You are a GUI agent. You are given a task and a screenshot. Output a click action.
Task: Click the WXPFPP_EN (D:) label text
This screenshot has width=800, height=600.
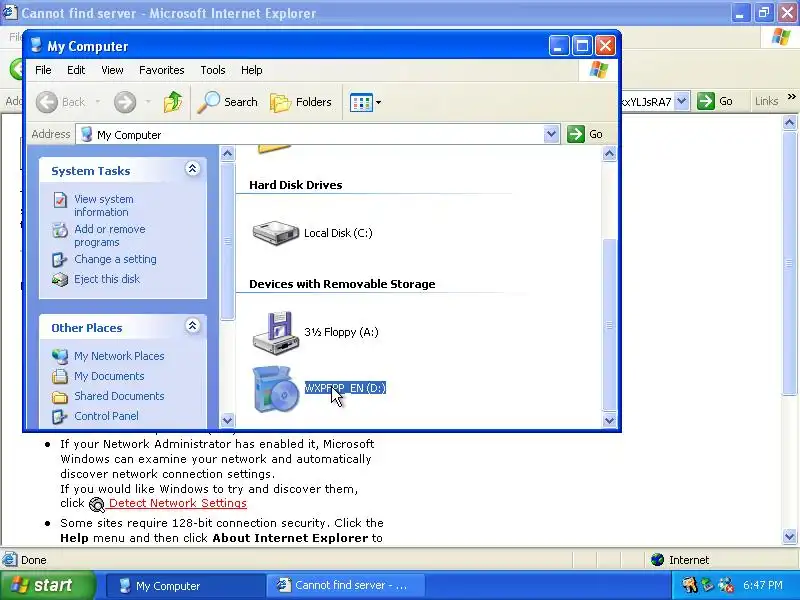[345, 388]
